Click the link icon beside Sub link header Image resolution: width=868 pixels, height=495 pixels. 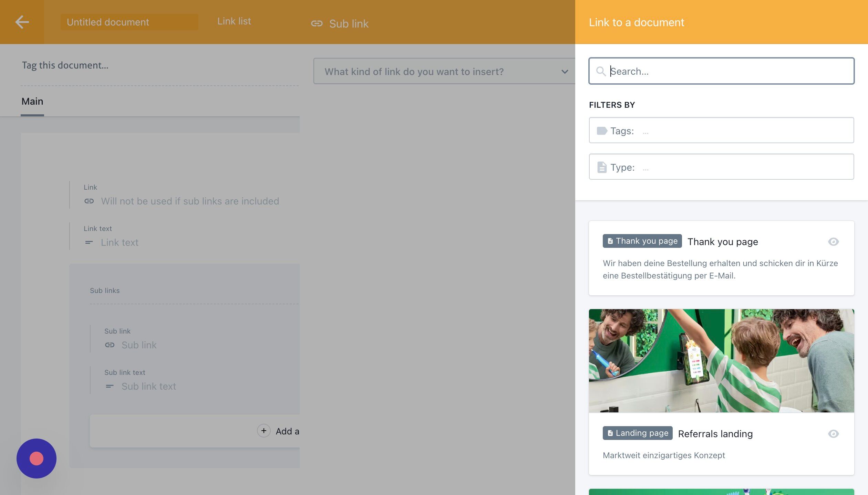tap(317, 23)
